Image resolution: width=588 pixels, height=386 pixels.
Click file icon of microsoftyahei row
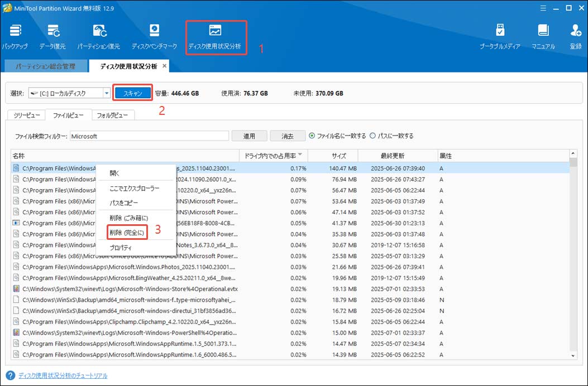click(16, 300)
